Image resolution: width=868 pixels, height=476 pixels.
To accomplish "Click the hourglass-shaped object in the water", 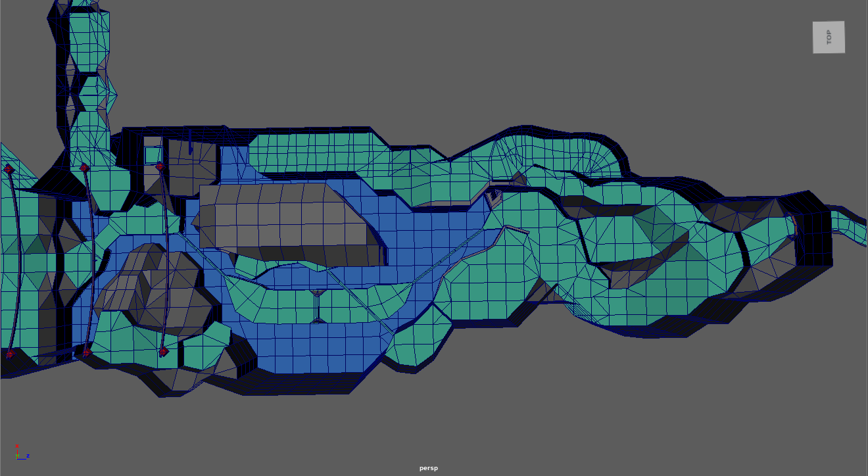I will [x=318, y=306].
